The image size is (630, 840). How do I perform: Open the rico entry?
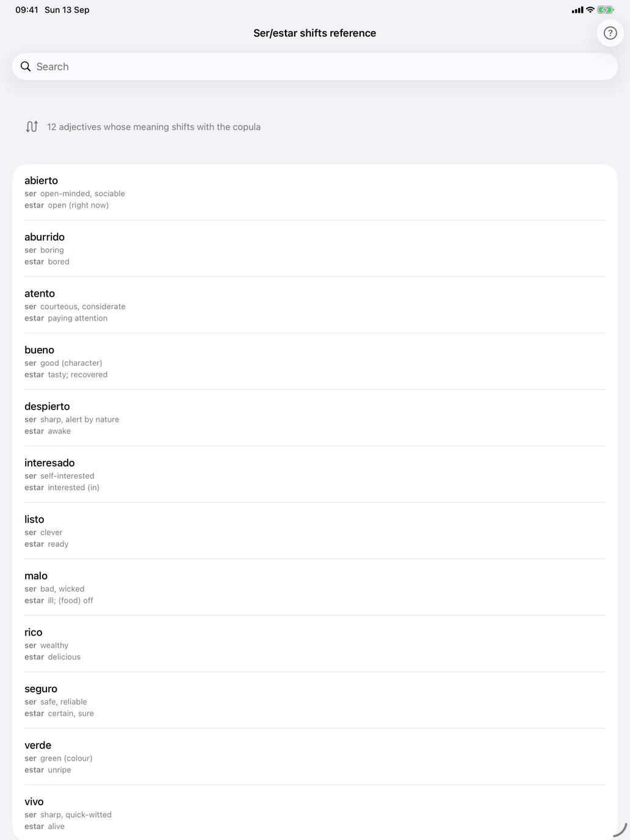tap(315, 644)
